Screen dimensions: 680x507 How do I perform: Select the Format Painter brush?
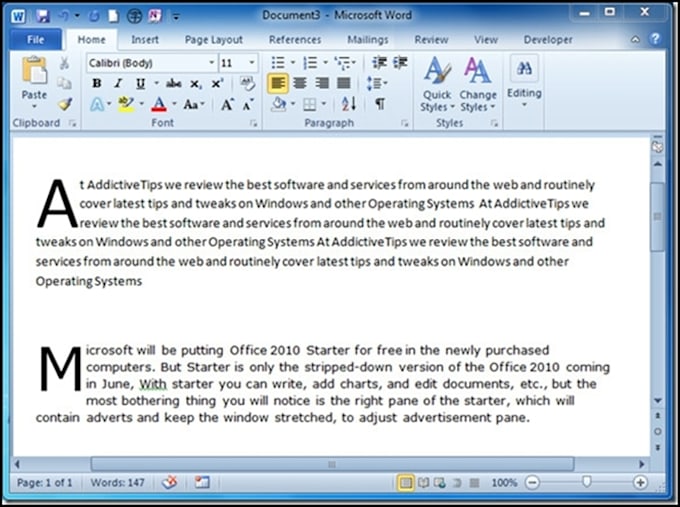click(65, 104)
